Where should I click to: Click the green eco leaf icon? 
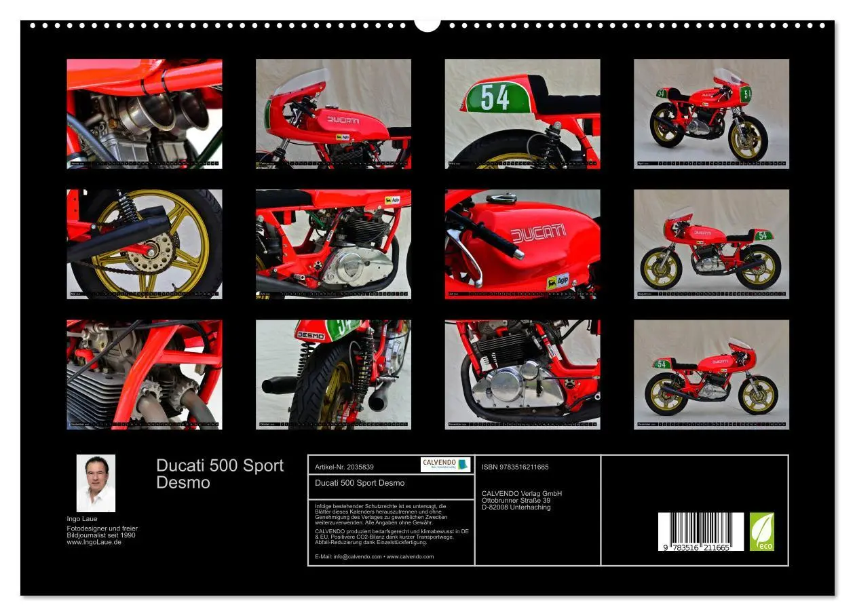coord(761,531)
